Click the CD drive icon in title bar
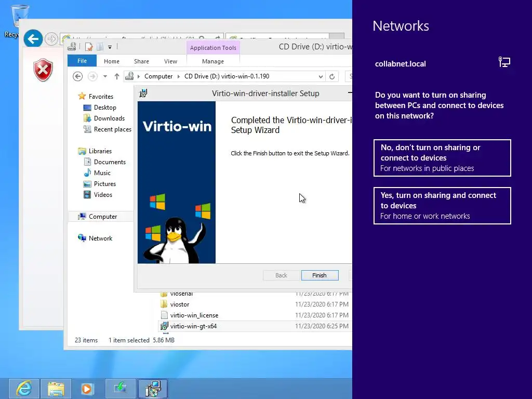532x399 pixels. (72, 46)
